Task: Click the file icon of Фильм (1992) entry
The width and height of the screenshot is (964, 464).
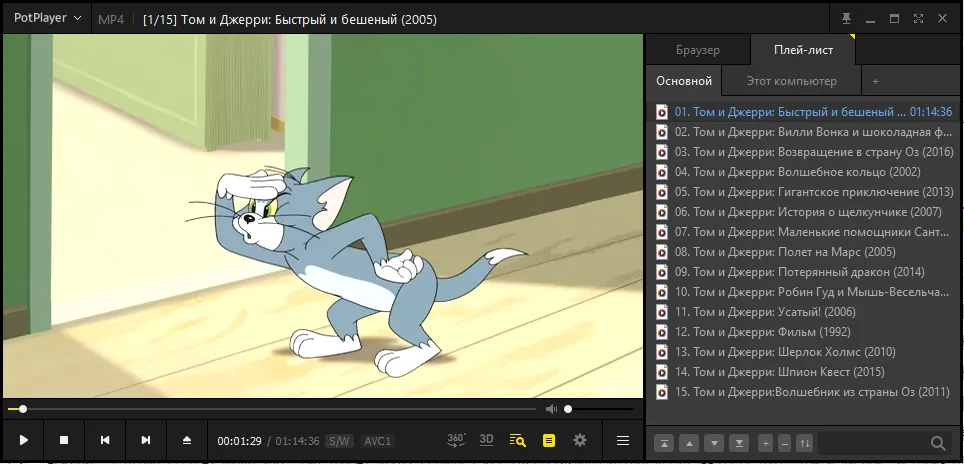Action: point(662,332)
